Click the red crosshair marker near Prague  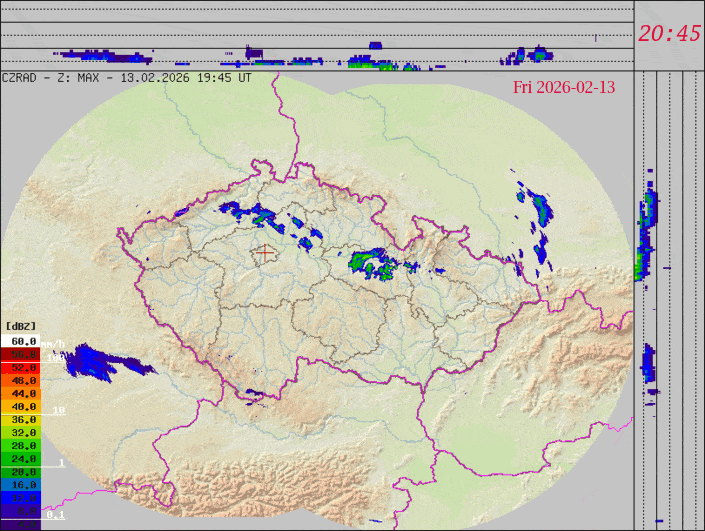(x=264, y=252)
